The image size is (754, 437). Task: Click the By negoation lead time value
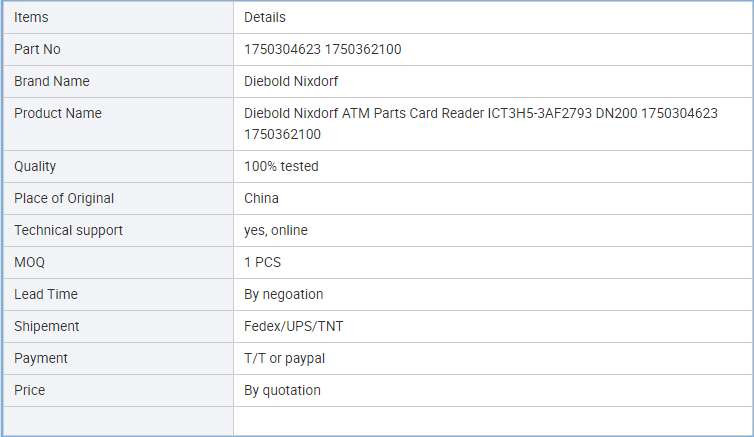[x=283, y=294]
